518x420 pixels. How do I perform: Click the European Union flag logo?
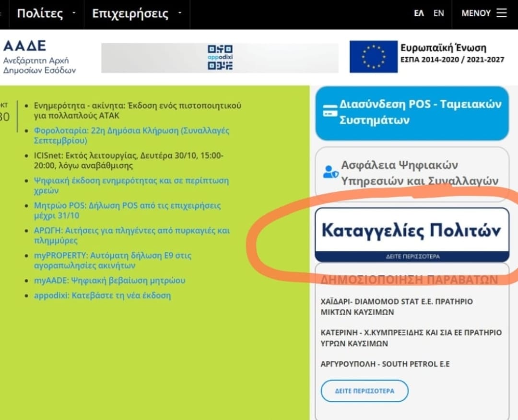[373, 57]
